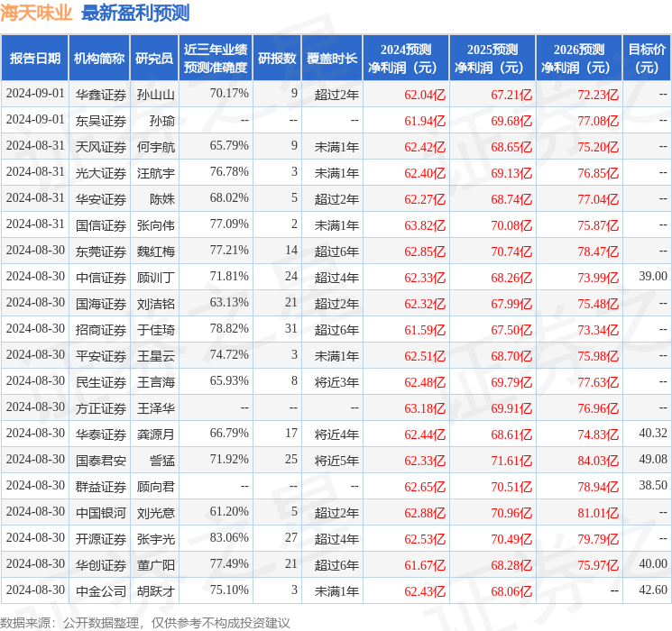This screenshot has height=631, width=672.
Task: Select the 开源证券 institution cell
Action: pos(101,539)
